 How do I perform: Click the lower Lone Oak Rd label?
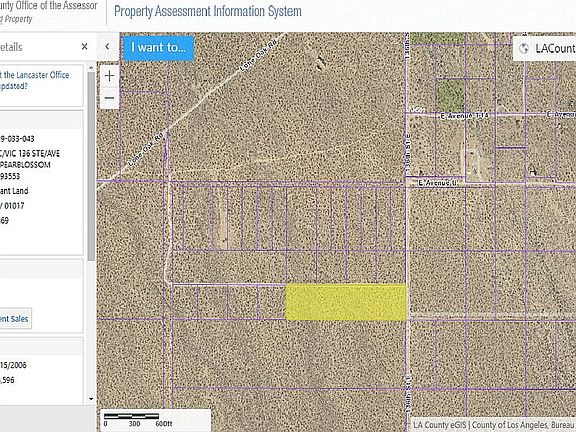[x=145, y=149]
